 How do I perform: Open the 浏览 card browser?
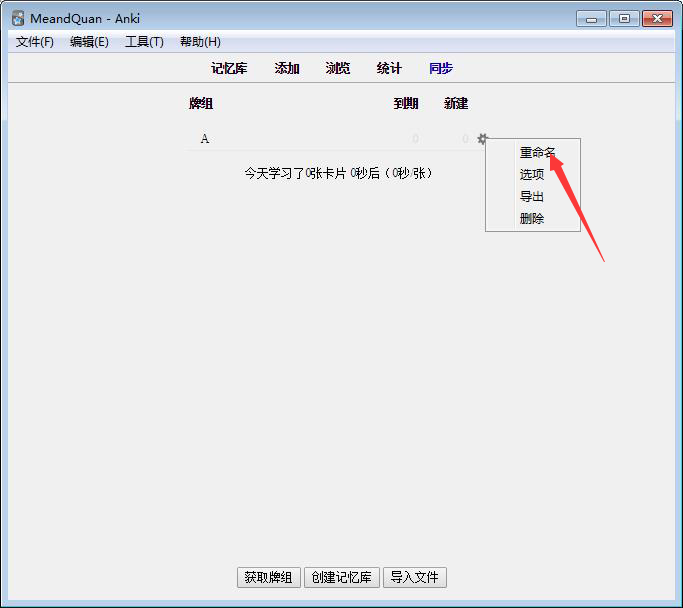[x=338, y=68]
